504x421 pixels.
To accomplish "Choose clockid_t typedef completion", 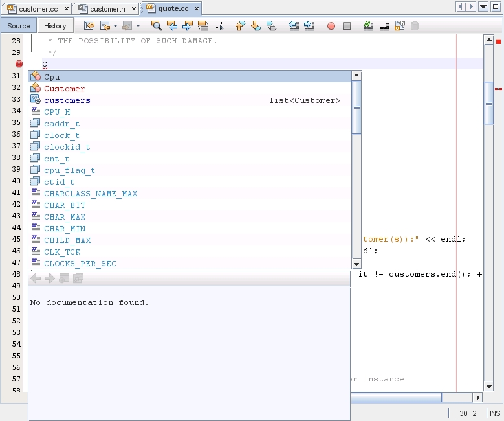I will (190, 147).
